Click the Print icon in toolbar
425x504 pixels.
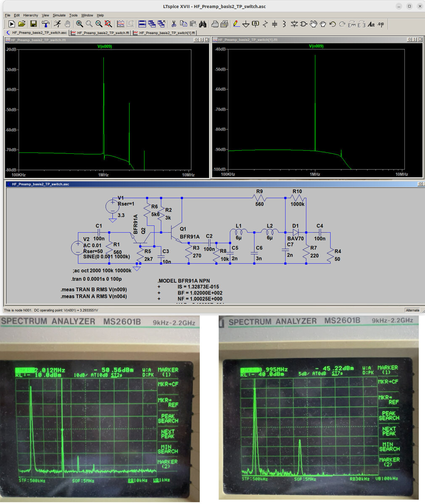[215, 24]
